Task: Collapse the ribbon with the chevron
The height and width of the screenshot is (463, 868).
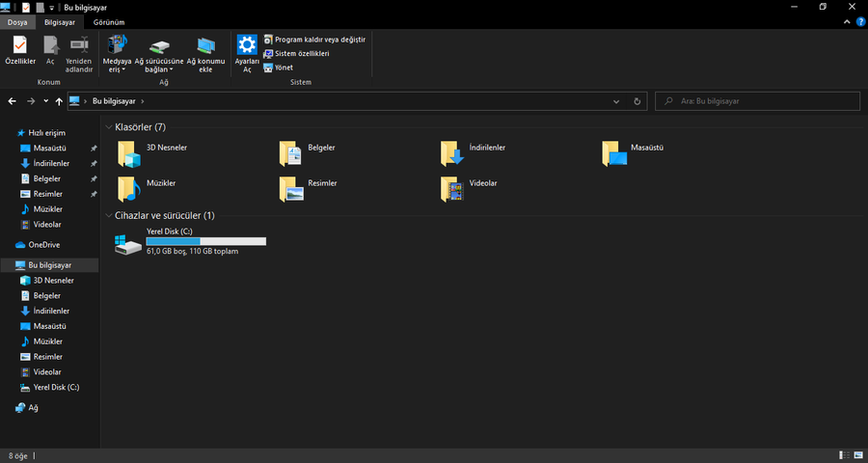Action: 845,21
